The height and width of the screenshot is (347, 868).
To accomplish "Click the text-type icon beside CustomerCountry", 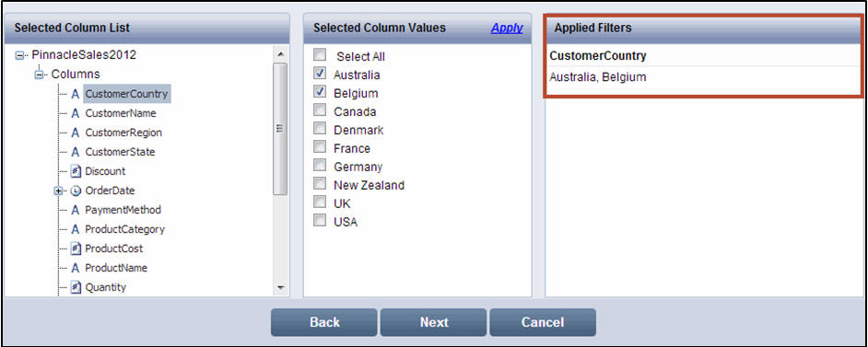I will coord(76,94).
